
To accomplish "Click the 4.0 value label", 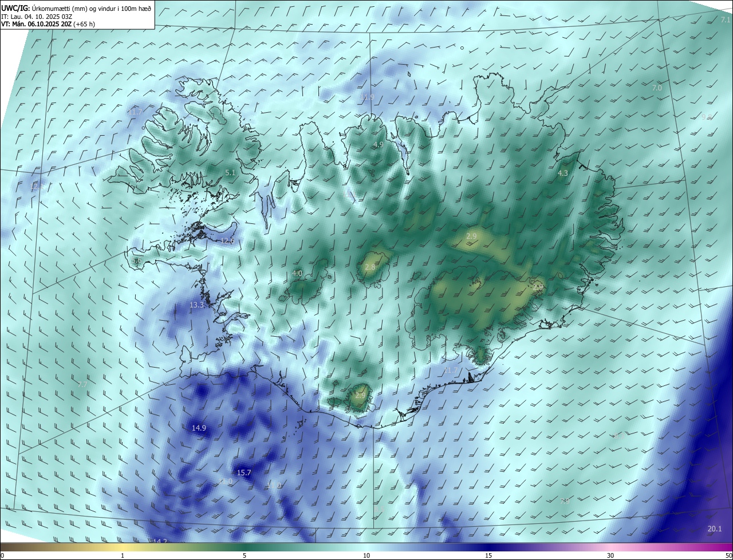I will (x=297, y=274).
